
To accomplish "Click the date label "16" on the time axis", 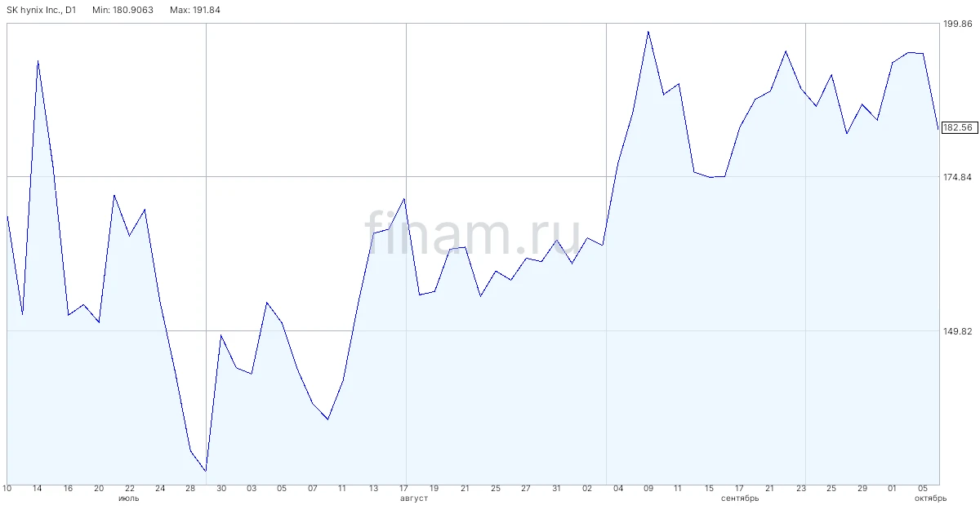I will (x=68, y=489).
